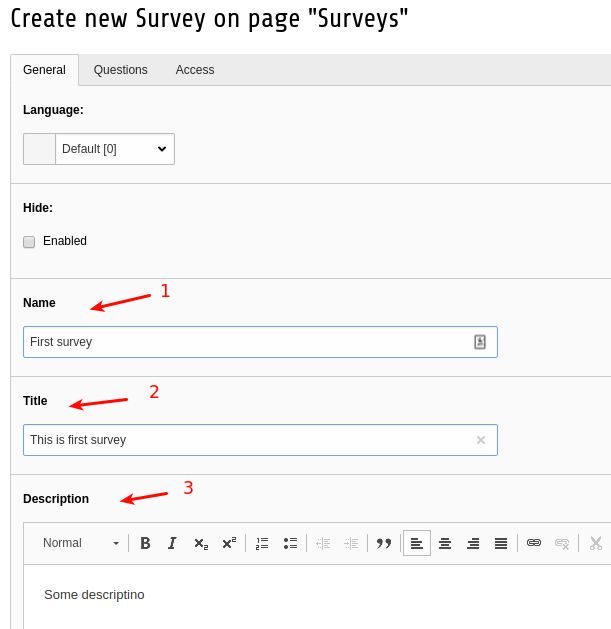The image size is (611, 629).
Task: Click the icon inside Name field
Action: click(x=480, y=342)
